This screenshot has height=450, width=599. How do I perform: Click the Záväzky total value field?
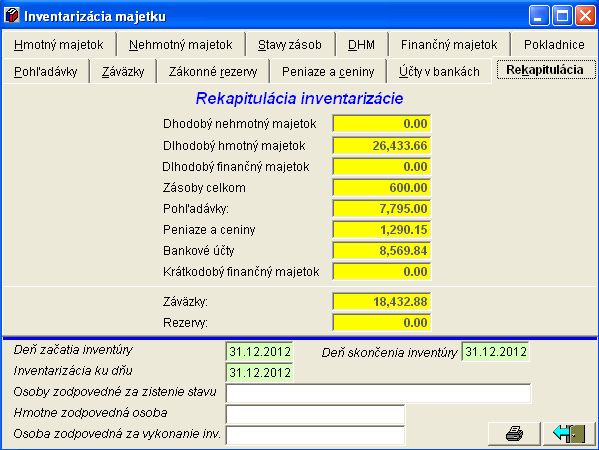(382, 301)
